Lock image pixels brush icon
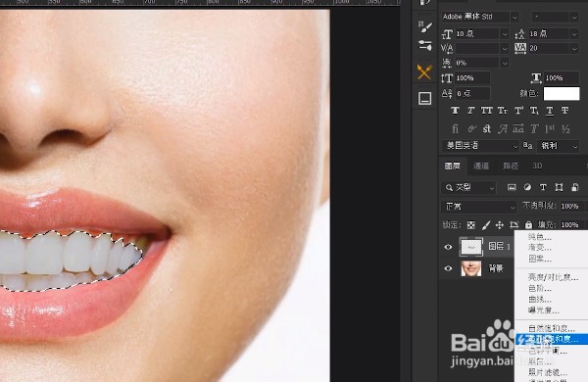Image resolution: width=588 pixels, height=382 pixels. (x=486, y=225)
